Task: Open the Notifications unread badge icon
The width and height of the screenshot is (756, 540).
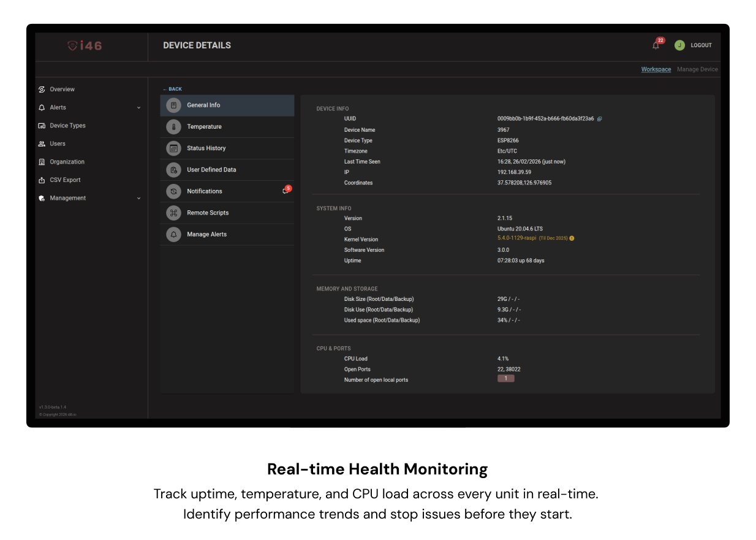Action: tap(286, 191)
